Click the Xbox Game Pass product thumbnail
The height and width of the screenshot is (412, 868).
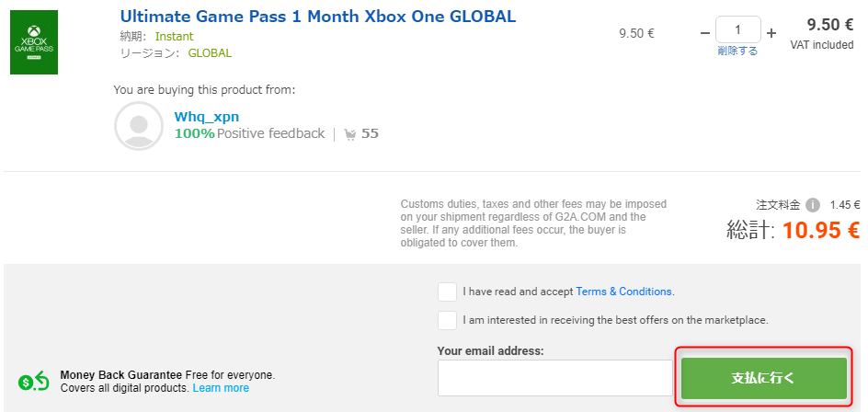[34, 42]
